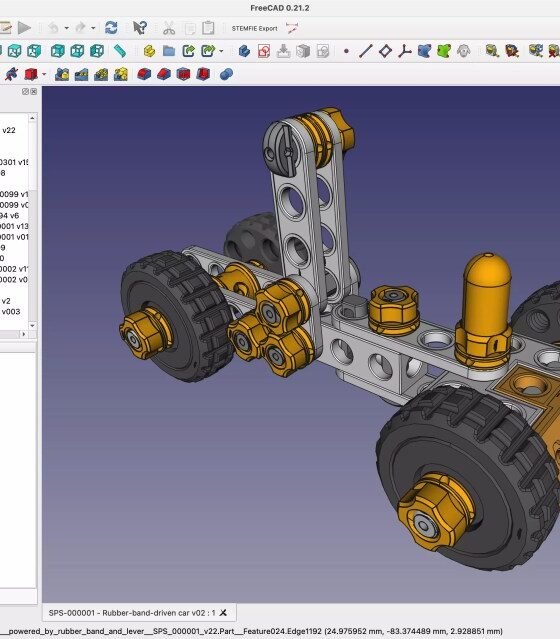Click the large front wheel in viewport
Viewport: 560px width, 639px height.
(x=469, y=477)
